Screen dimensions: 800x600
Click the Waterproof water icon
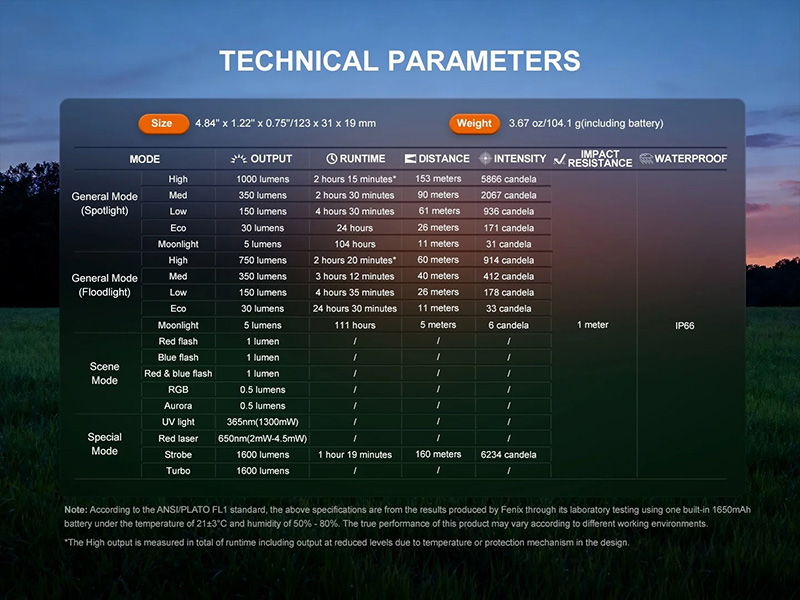645,158
